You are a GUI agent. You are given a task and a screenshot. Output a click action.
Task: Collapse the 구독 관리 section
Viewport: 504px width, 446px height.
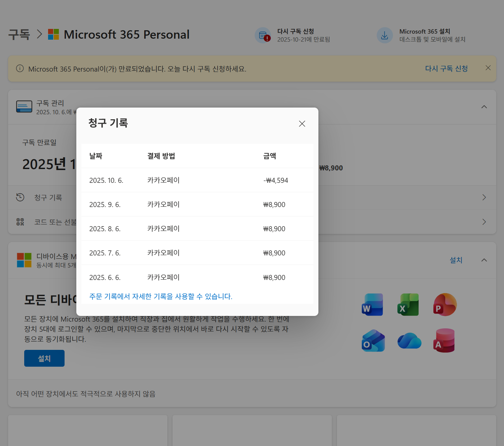[484, 107]
